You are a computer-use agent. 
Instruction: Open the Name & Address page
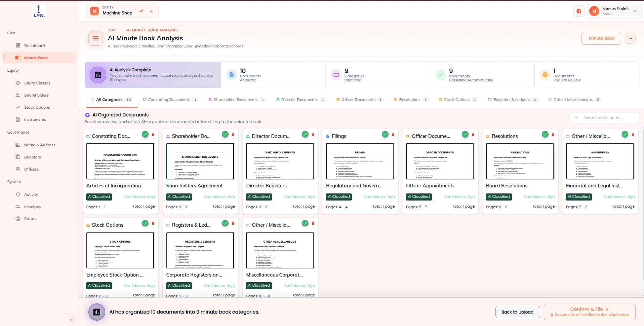pos(40,145)
